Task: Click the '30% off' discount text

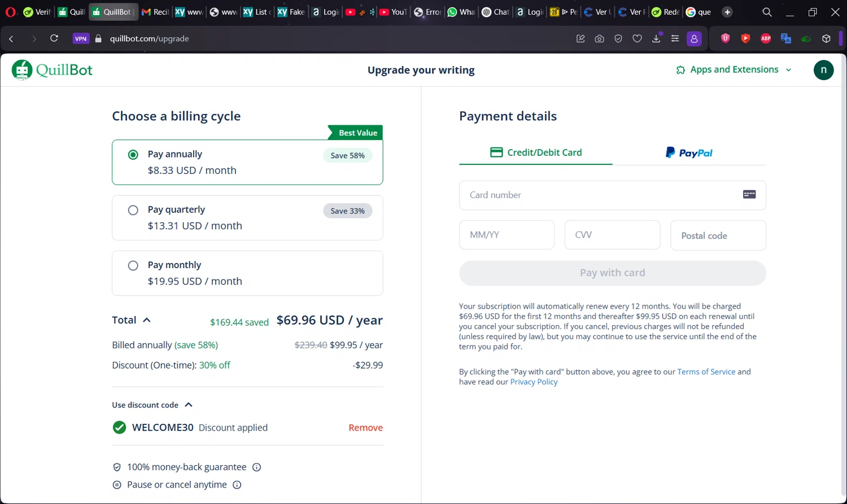Action: point(215,365)
